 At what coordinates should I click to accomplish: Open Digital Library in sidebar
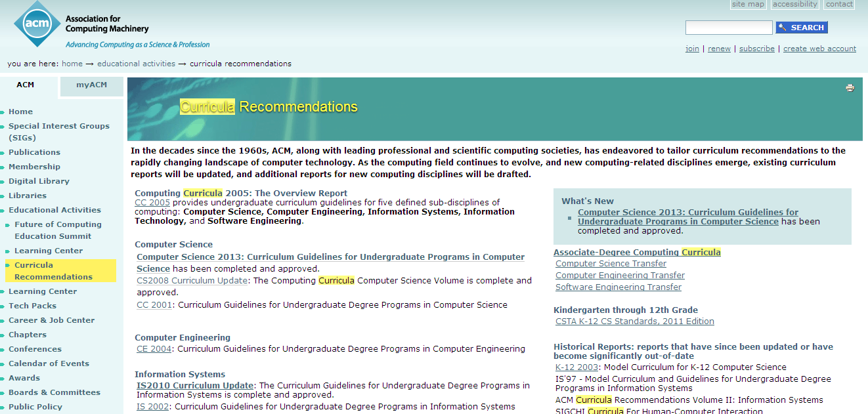[39, 181]
